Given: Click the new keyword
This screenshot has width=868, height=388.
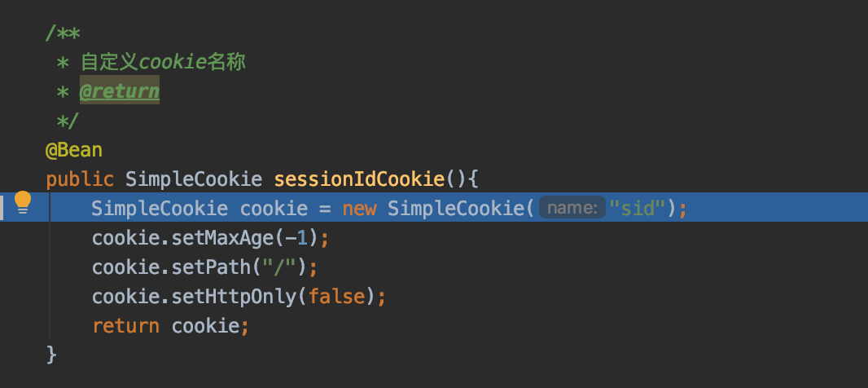Looking at the screenshot, I should (x=359, y=209).
